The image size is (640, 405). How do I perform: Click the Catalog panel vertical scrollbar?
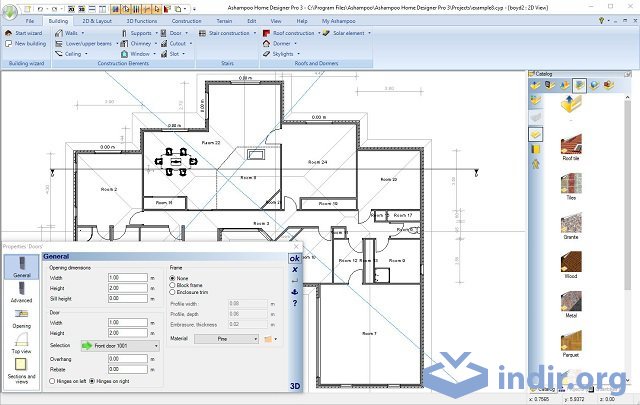(x=627, y=196)
